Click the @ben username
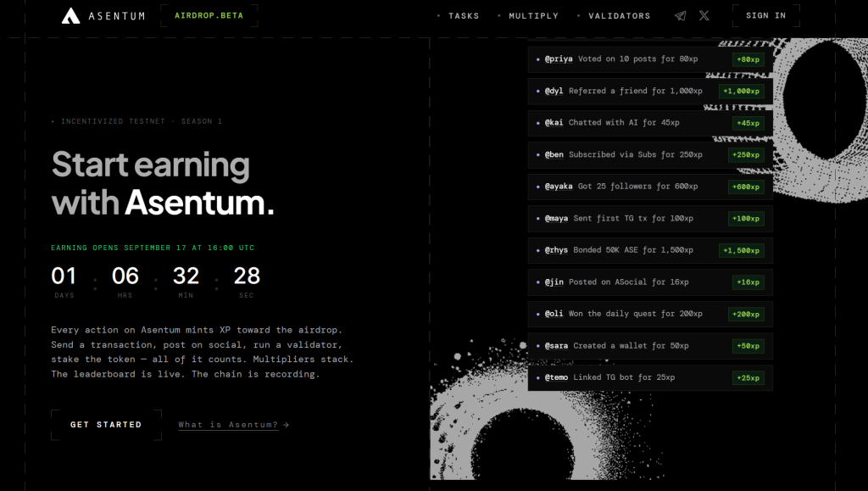Viewport: 868px width, 491px height. pos(554,155)
